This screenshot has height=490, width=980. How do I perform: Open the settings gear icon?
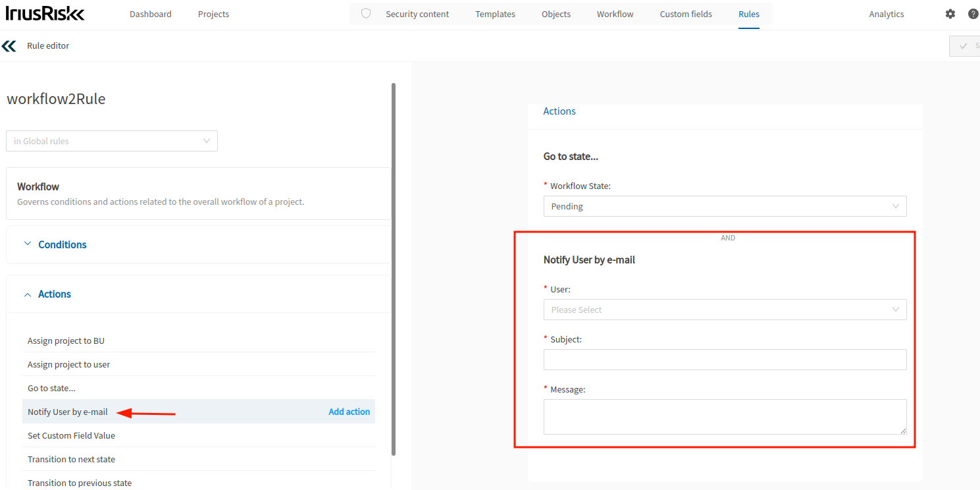point(950,14)
